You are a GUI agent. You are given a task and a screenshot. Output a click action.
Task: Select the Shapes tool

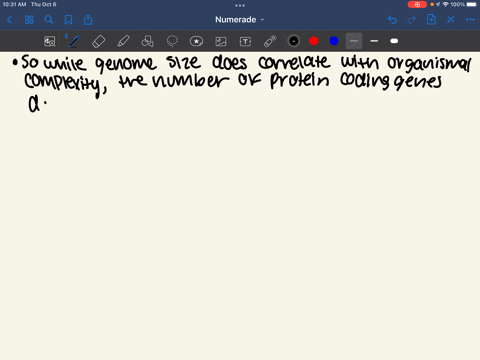[147, 41]
